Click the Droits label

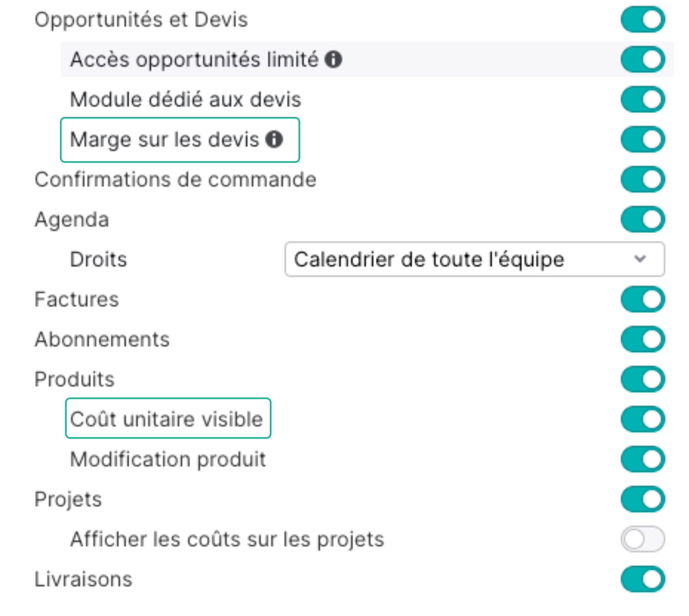98,259
